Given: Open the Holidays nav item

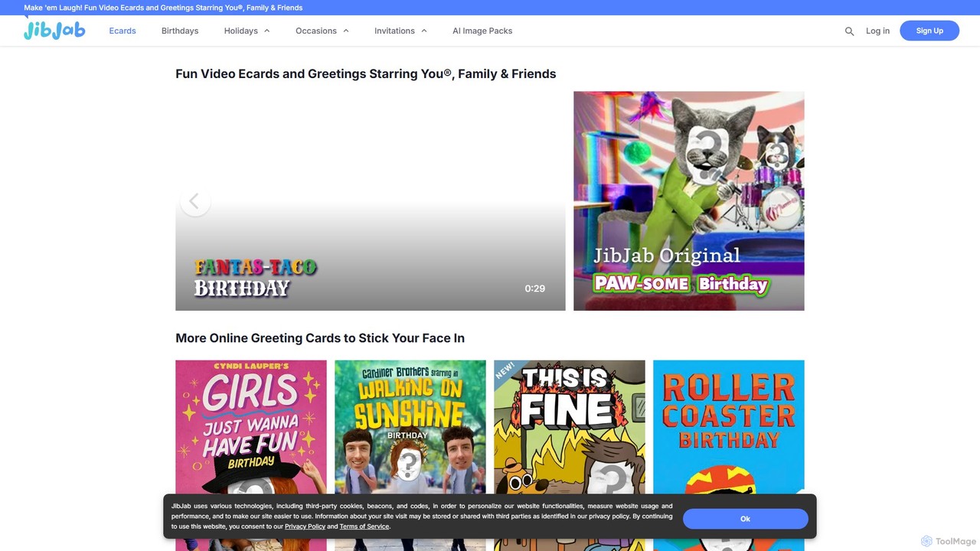Looking at the screenshot, I should (x=240, y=31).
